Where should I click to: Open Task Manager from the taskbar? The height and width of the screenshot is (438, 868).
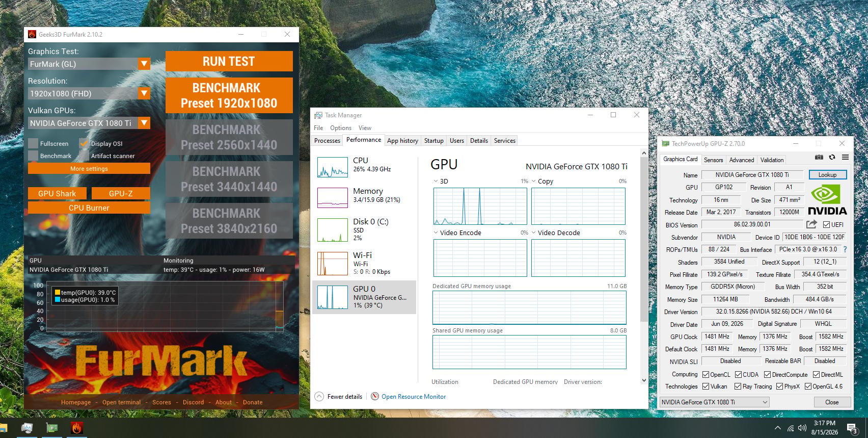pos(27,428)
